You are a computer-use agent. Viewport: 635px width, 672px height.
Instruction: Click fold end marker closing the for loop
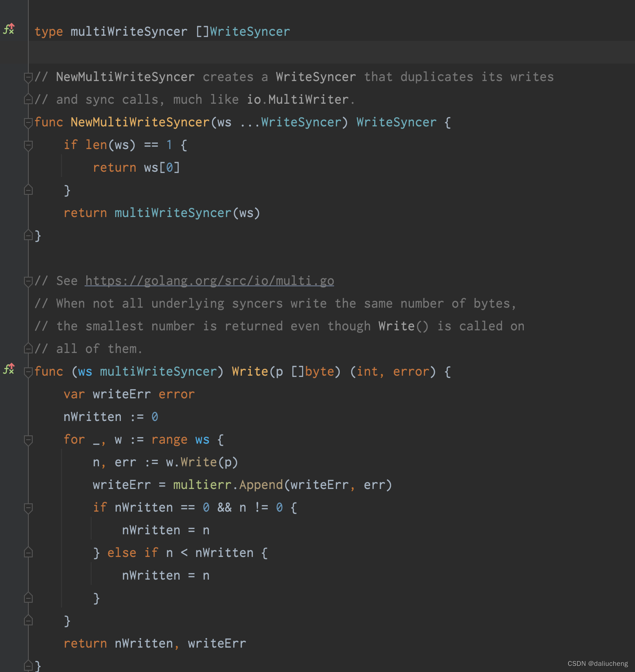click(28, 621)
